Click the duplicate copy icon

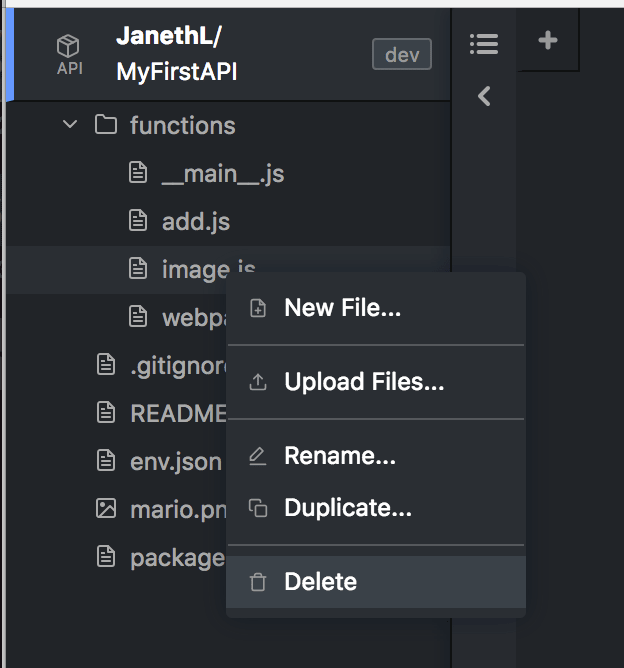click(258, 508)
